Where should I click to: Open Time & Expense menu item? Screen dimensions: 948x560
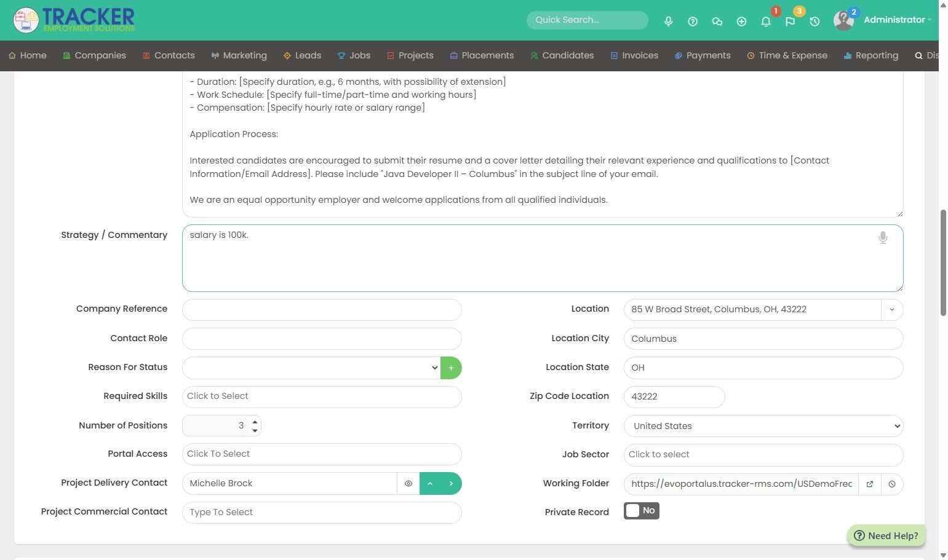pos(787,55)
